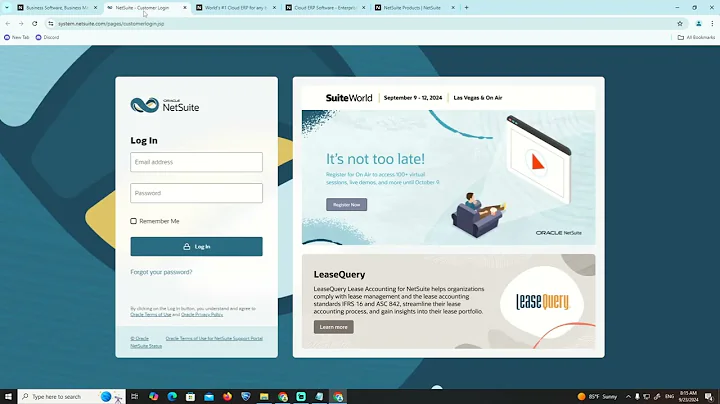Open the weather widget showing 85°F Sunny
Viewport: 720px width, 404px height.
click(597, 397)
